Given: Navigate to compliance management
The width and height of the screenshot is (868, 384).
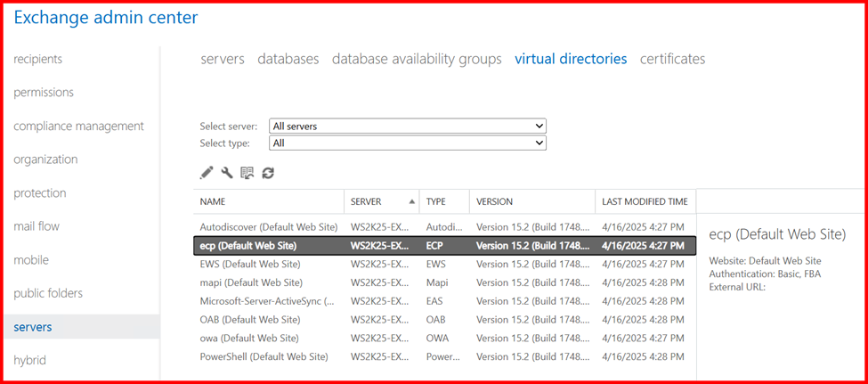Looking at the screenshot, I should pyautogui.click(x=78, y=126).
